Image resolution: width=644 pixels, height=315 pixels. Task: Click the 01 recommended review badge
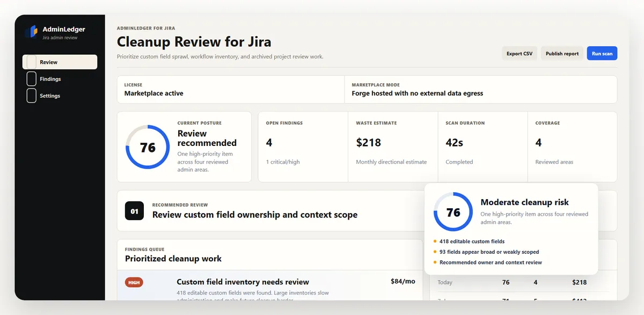click(x=134, y=211)
